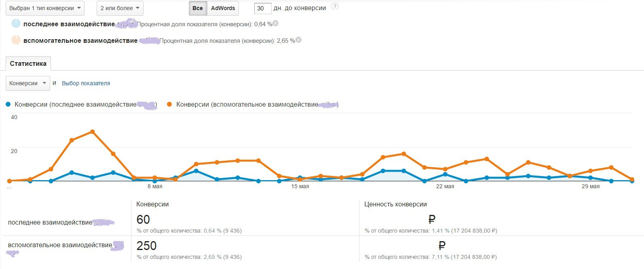This screenshot has width=644, height=269.
Task: Click the «Выбор показателя» link
Action: pyautogui.click(x=86, y=83)
